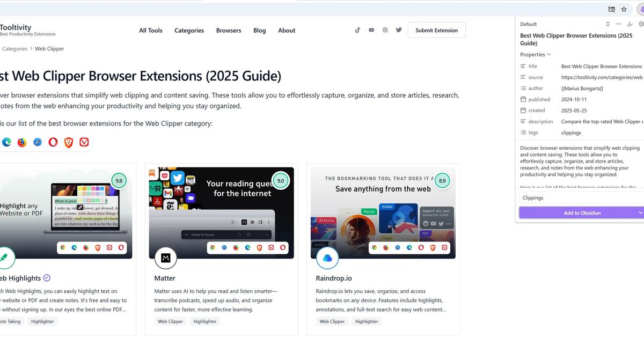
Task: Bookmark this page with the star icon
Action: (x=624, y=9)
